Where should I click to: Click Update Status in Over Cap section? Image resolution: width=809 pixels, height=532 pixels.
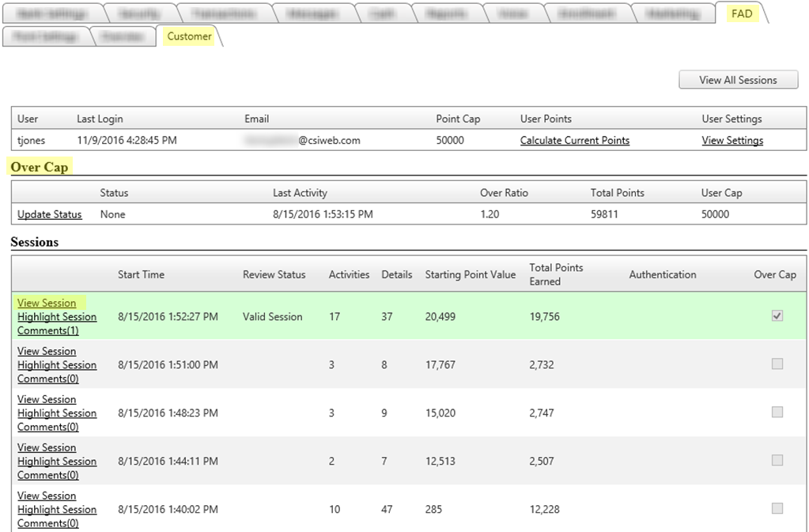[x=49, y=214]
